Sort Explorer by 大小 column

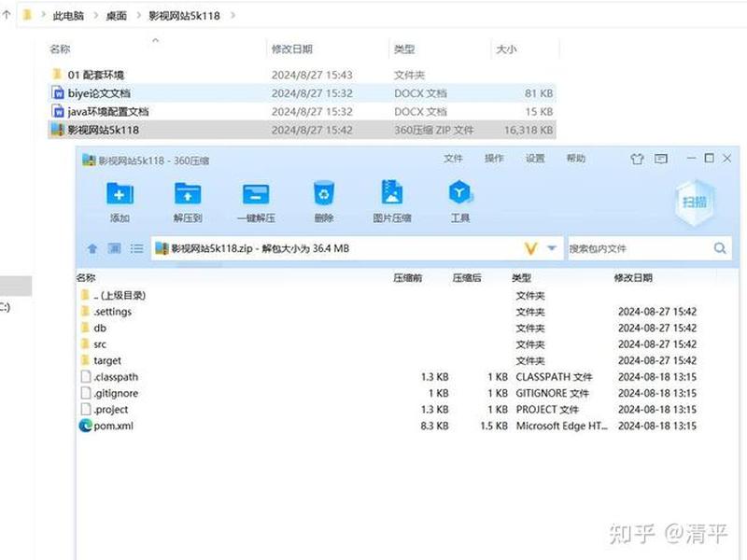506,49
